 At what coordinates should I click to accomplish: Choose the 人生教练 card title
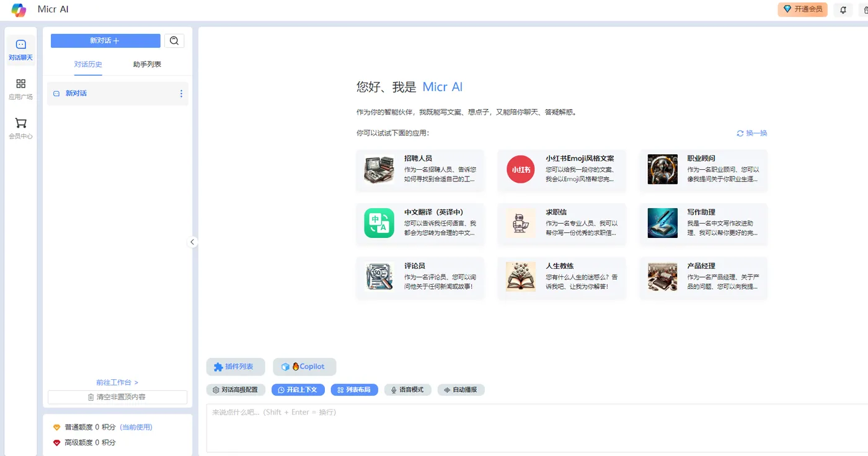(559, 266)
